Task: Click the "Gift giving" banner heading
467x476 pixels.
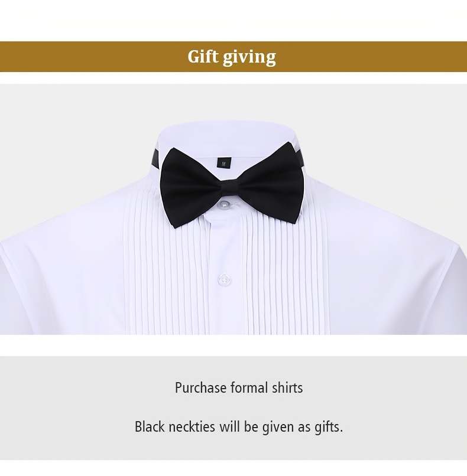Action: tap(232, 57)
